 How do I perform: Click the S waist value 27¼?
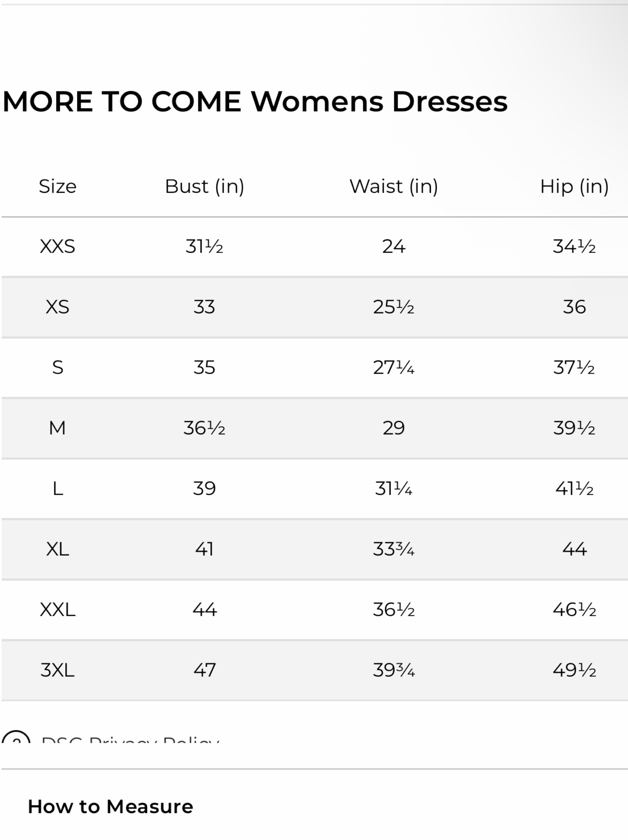pos(394,367)
